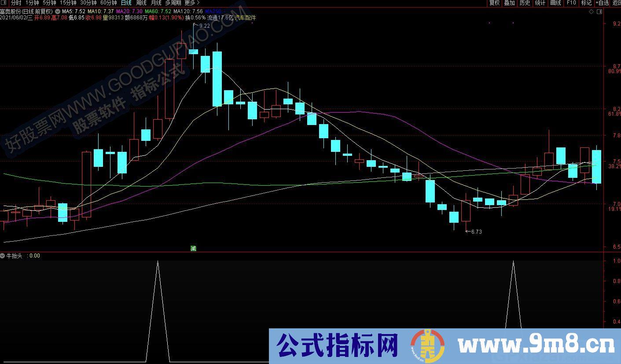Image resolution: width=621 pixels, height=364 pixels.
Task: Toggle the right side panel icon
Action: [599, 11]
